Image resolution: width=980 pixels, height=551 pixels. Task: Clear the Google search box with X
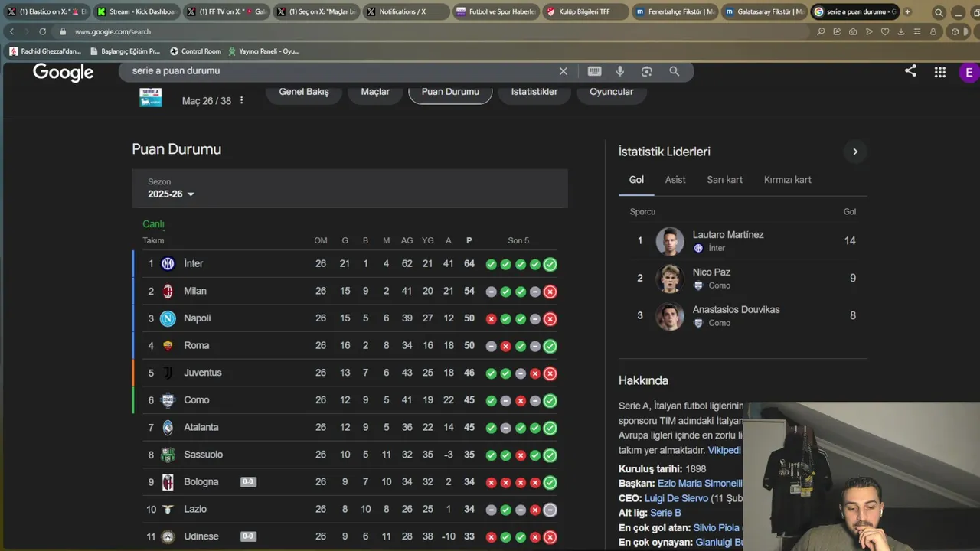563,71
